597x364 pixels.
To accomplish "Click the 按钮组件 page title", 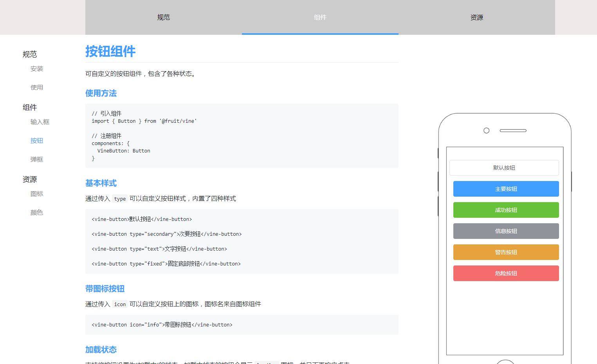I will (110, 51).
